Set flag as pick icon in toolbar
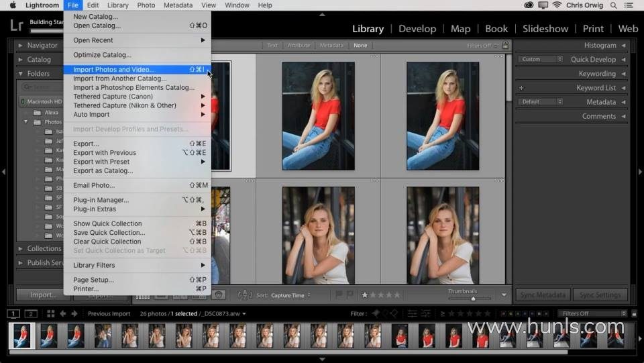 (339, 295)
